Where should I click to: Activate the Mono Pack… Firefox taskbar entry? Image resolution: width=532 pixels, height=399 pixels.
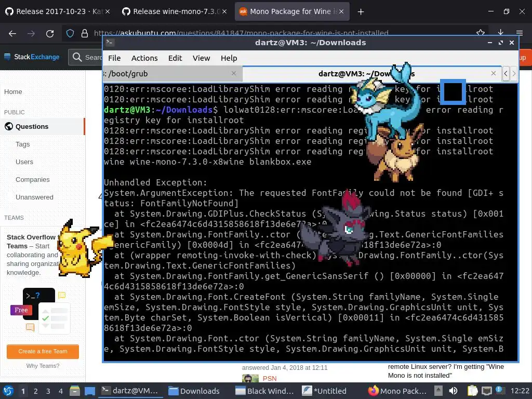point(397,391)
